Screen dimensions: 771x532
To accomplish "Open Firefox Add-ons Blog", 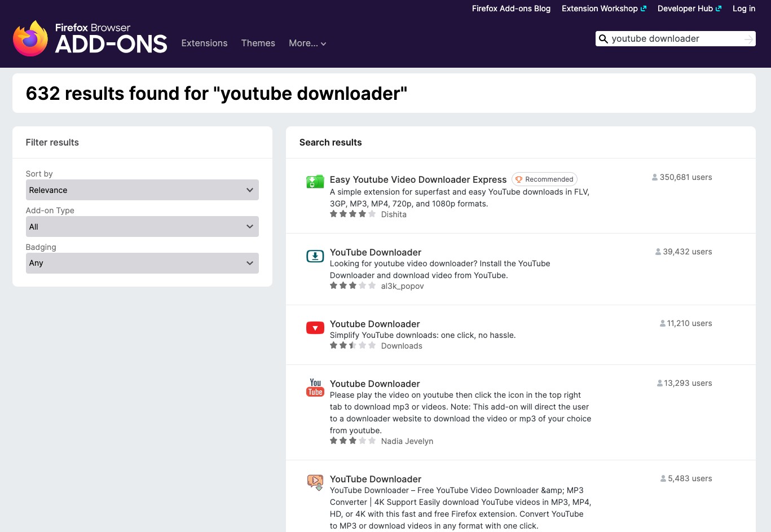I will (511, 8).
